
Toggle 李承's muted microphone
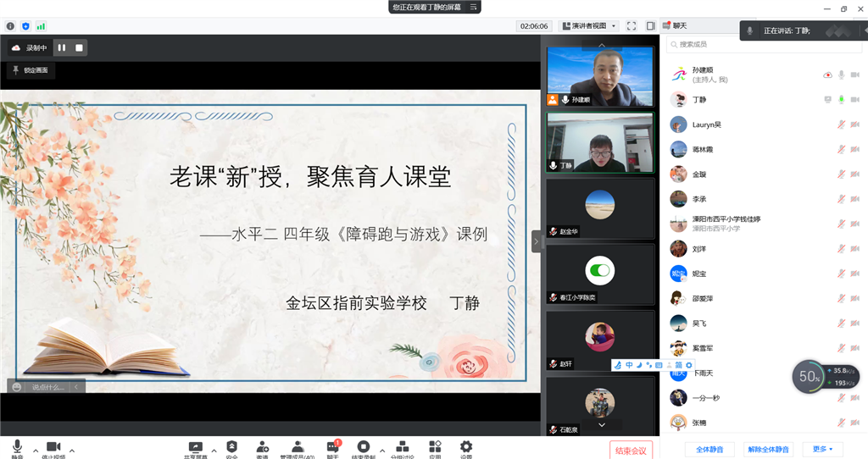click(842, 199)
